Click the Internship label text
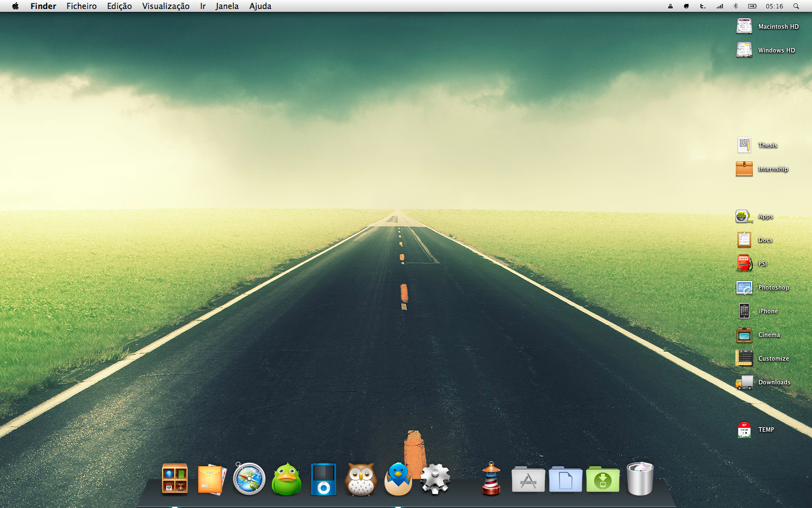Image resolution: width=812 pixels, height=508 pixels. pyautogui.click(x=773, y=169)
